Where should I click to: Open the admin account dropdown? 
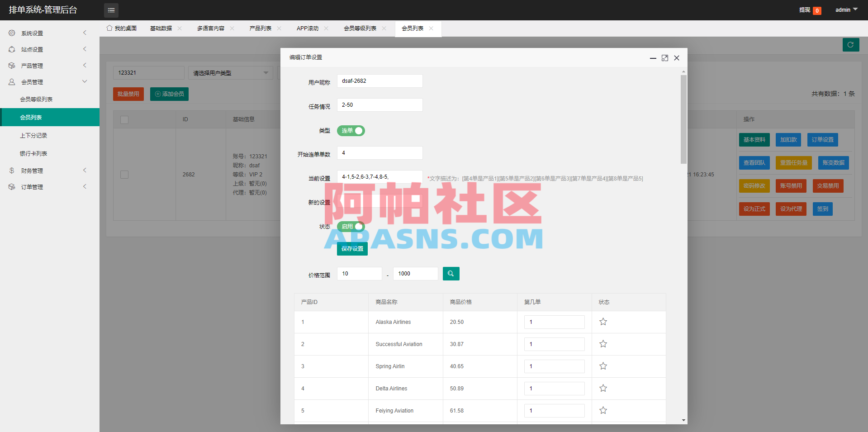(845, 9)
